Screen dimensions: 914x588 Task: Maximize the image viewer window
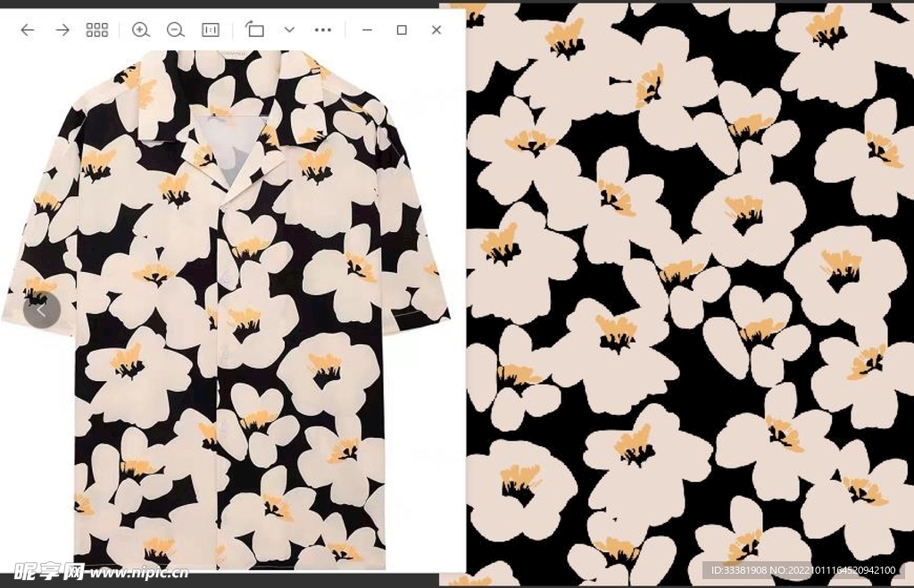pyautogui.click(x=402, y=30)
